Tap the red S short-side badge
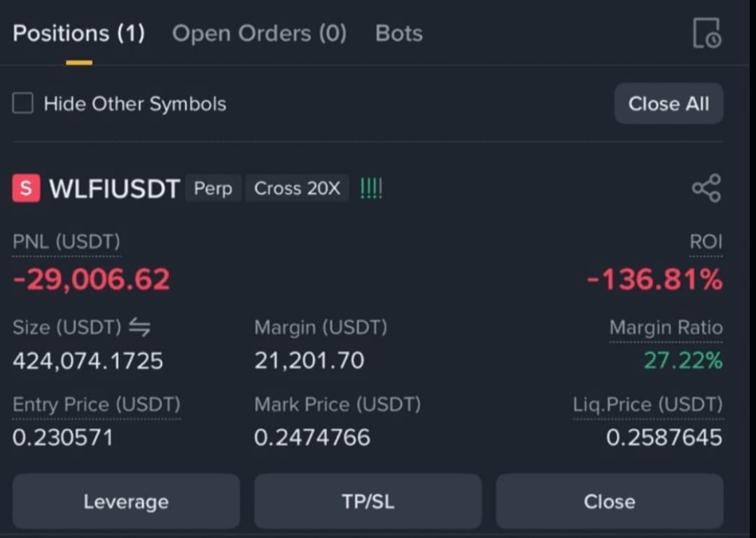The width and height of the screenshot is (756, 538). [26, 188]
